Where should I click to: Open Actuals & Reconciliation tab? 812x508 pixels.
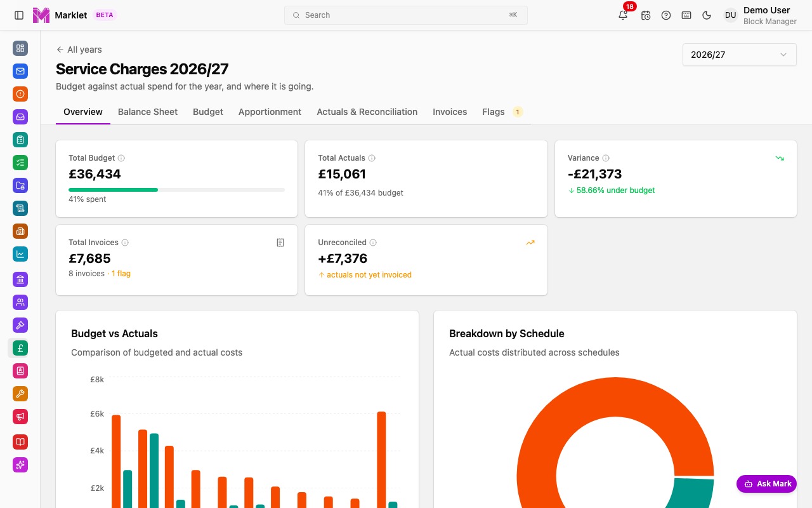367,112
